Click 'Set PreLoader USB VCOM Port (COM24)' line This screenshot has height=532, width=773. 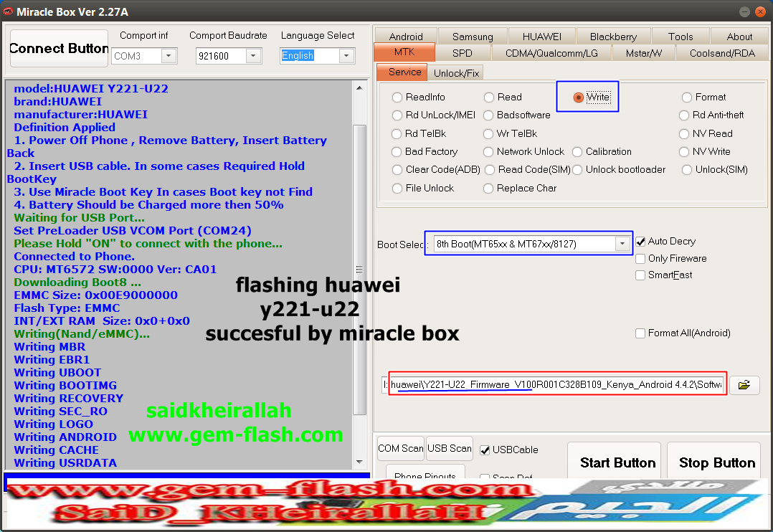pyautogui.click(x=132, y=231)
